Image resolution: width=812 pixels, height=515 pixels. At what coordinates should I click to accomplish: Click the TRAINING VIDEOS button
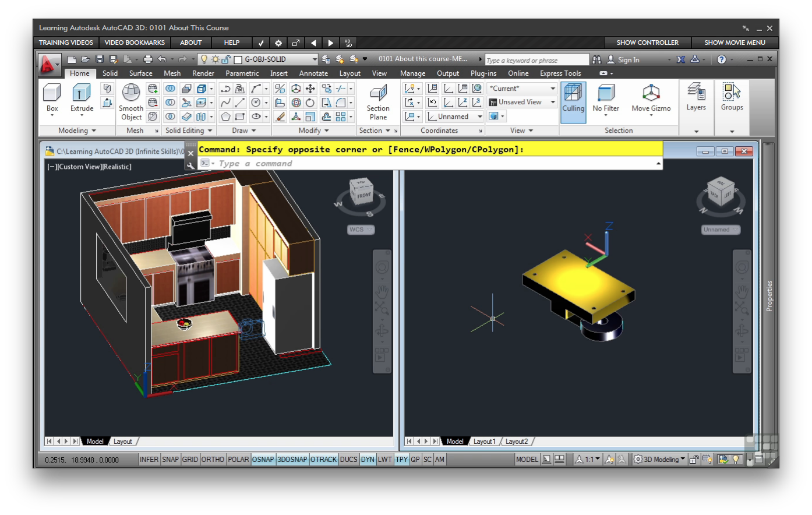66,43
